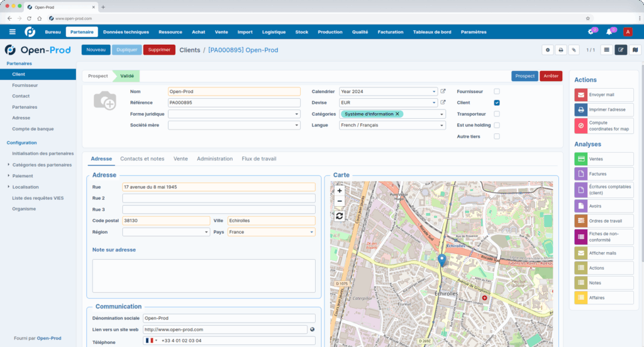Open Calendrier external link icon
This screenshot has height=347, width=644.
tap(443, 91)
